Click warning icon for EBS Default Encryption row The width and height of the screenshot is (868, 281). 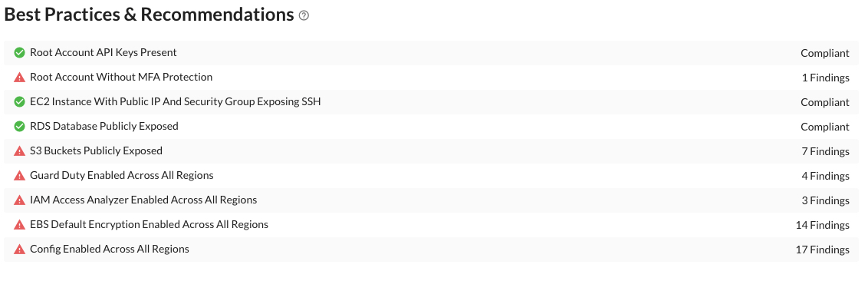coord(19,224)
